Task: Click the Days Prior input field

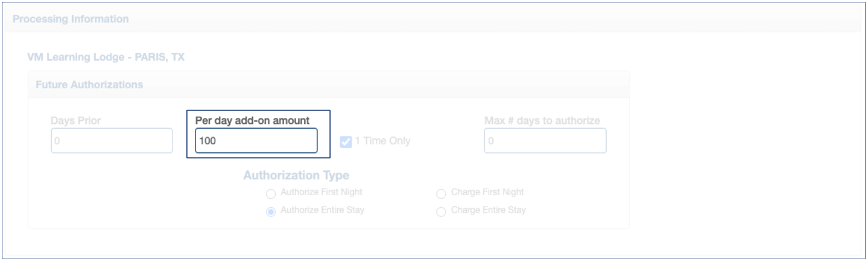Action: click(112, 141)
